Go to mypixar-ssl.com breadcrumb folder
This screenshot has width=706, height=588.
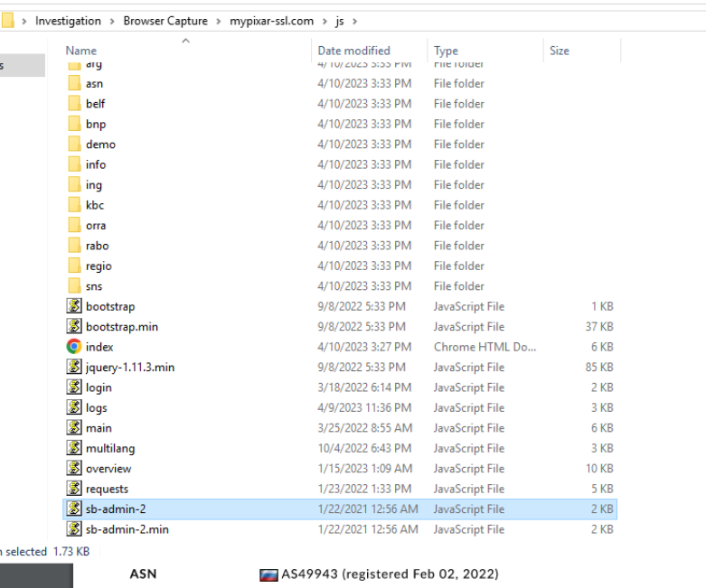point(271,21)
